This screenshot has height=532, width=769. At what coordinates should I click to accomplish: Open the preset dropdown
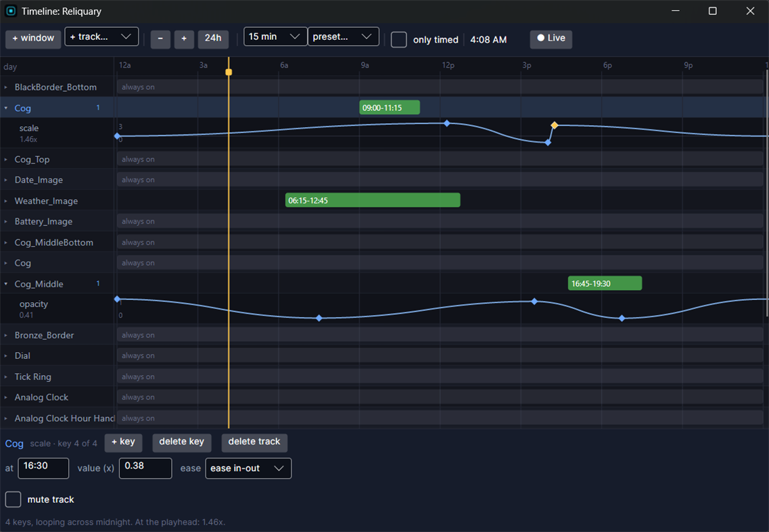click(x=344, y=37)
